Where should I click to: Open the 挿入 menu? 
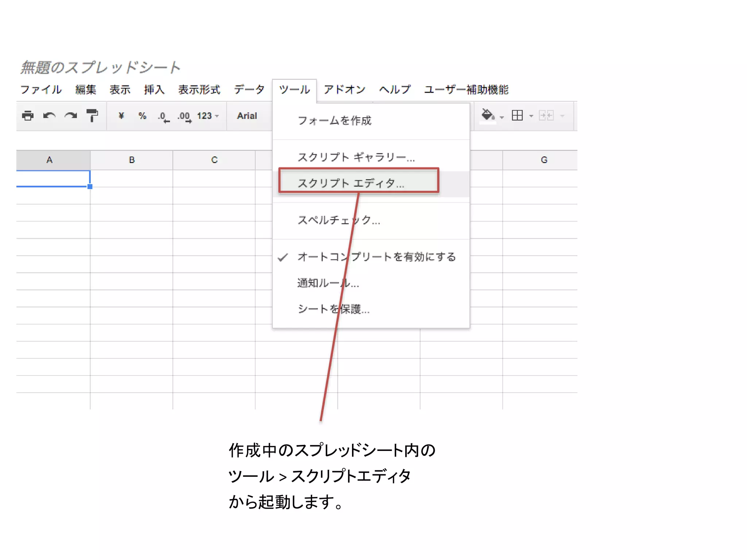pos(154,90)
